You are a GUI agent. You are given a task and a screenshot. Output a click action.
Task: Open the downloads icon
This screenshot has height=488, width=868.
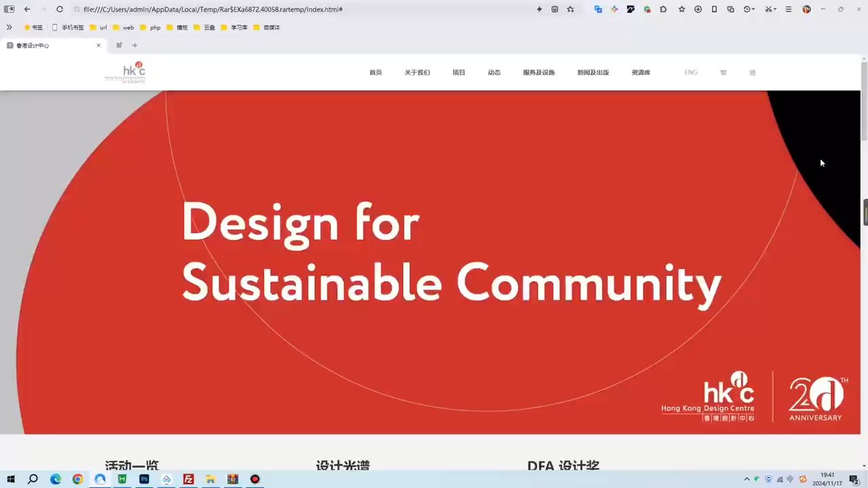coord(698,9)
